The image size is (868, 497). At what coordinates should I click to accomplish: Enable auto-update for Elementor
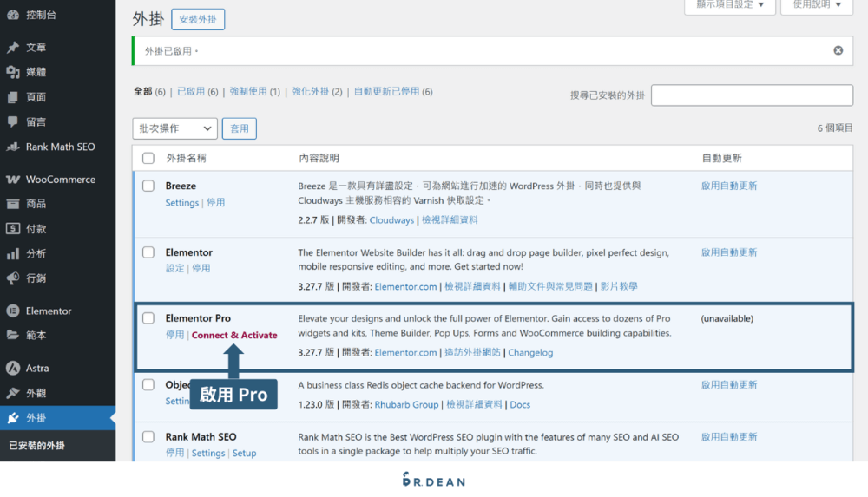click(728, 252)
